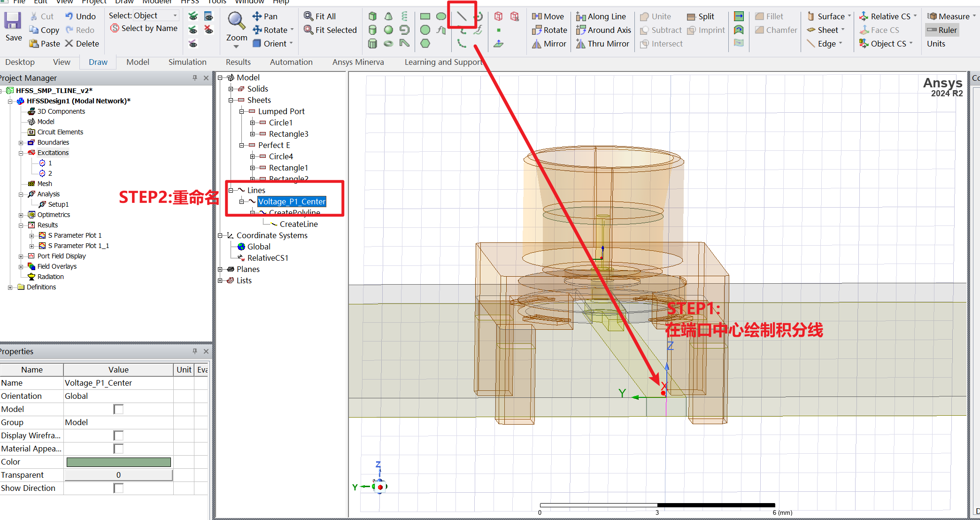Check the Show Direction checkbox

pos(118,488)
